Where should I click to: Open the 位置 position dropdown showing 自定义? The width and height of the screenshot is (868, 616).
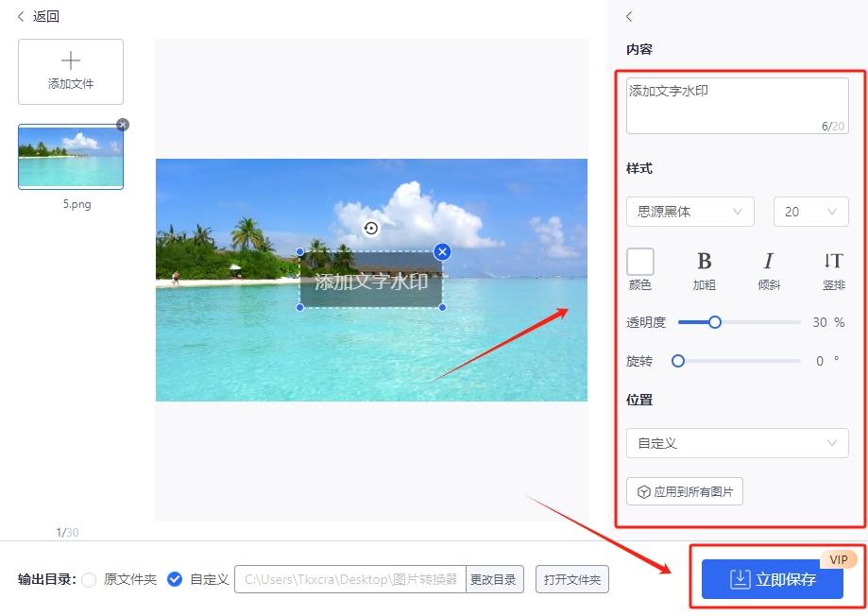click(737, 442)
